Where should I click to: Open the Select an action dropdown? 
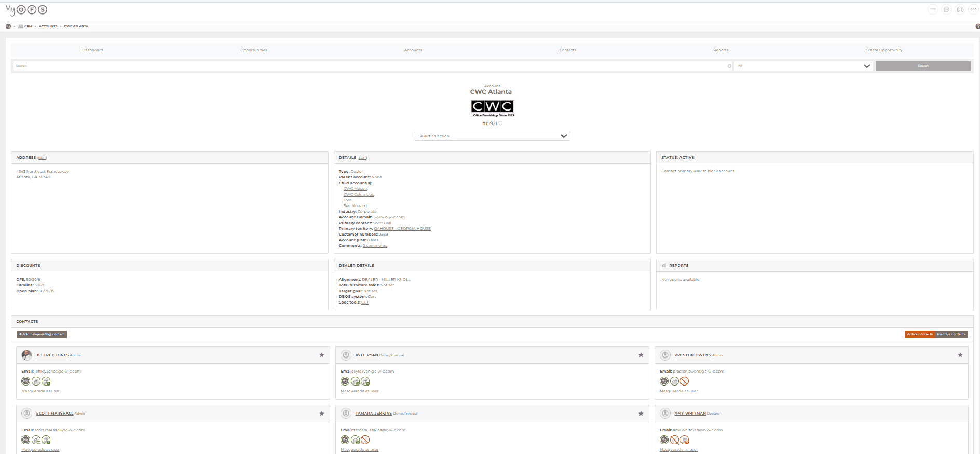[x=492, y=136]
